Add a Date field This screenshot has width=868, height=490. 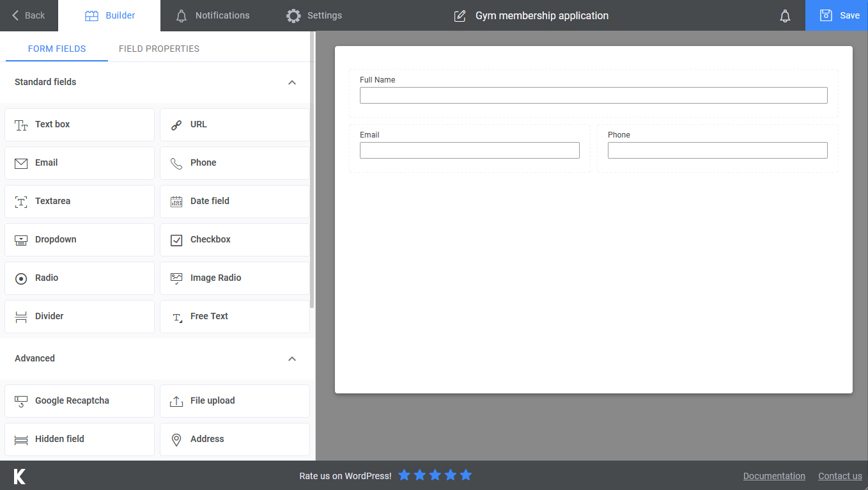(235, 202)
